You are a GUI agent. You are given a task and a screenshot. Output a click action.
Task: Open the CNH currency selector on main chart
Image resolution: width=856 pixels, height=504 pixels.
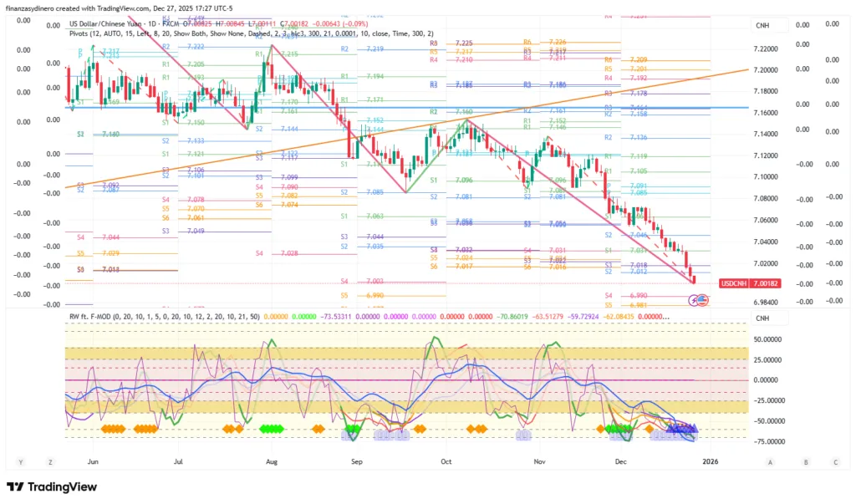(x=762, y=26)
